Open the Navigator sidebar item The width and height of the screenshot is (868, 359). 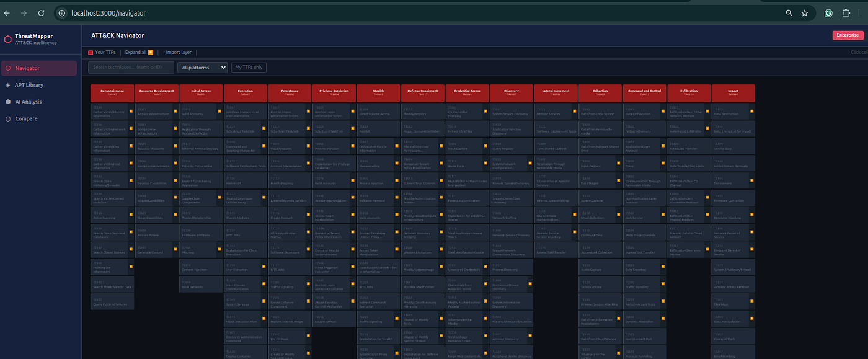click(x=40, y=68)
